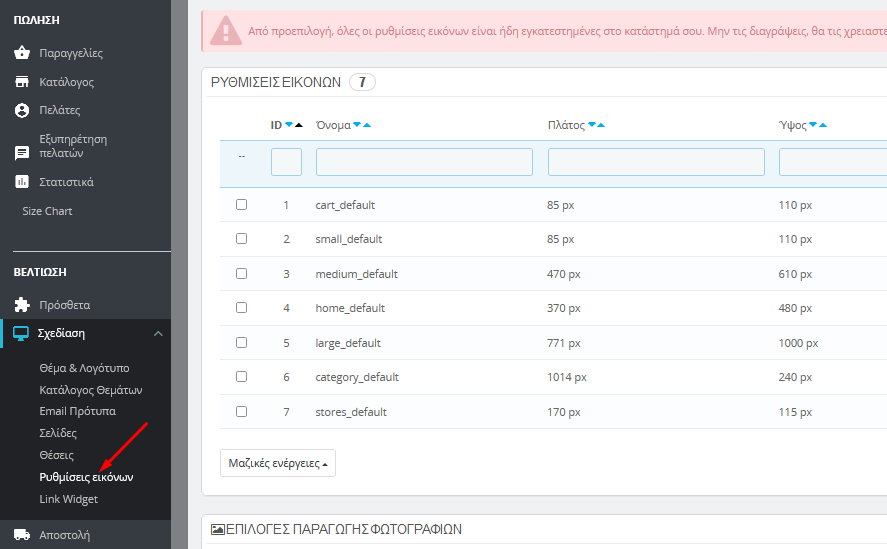
Task: Sort ID column descending
Action: 289,125
